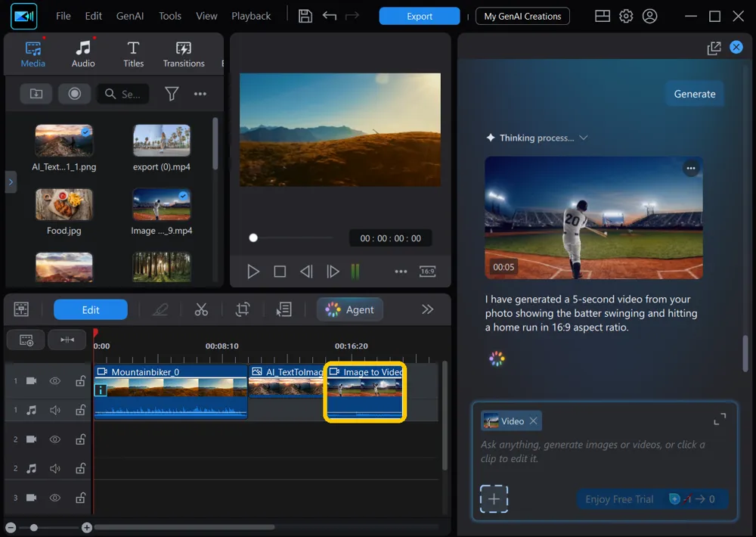756x537 pixels.
Task: Click the Agent button
Action: (x=350, y=310)
